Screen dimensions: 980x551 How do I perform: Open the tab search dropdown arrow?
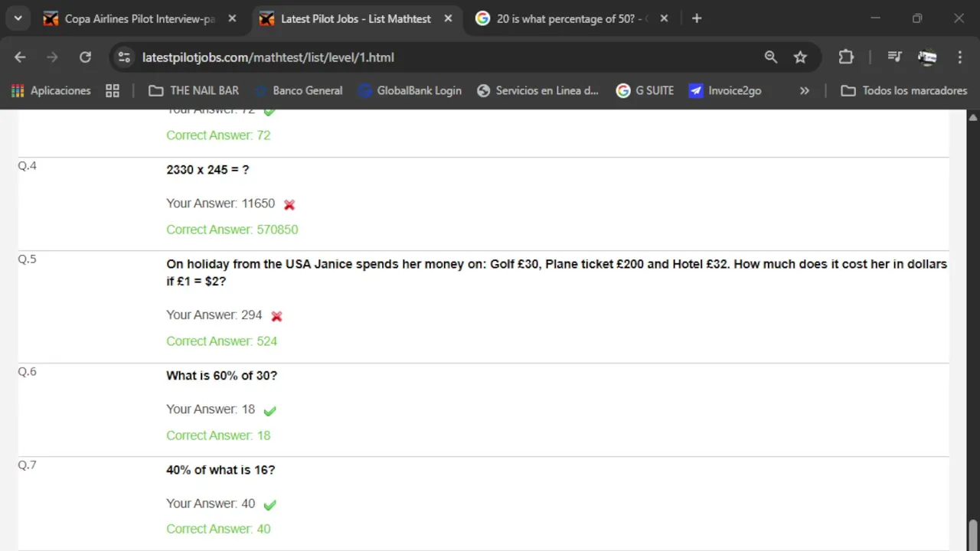pos(18,18)
